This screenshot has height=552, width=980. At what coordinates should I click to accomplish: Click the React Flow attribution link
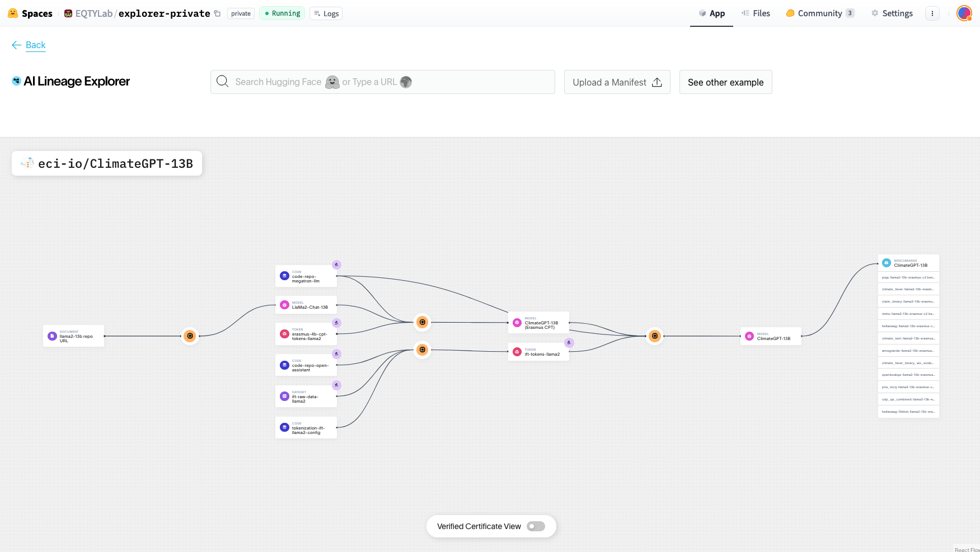[967, 549]
